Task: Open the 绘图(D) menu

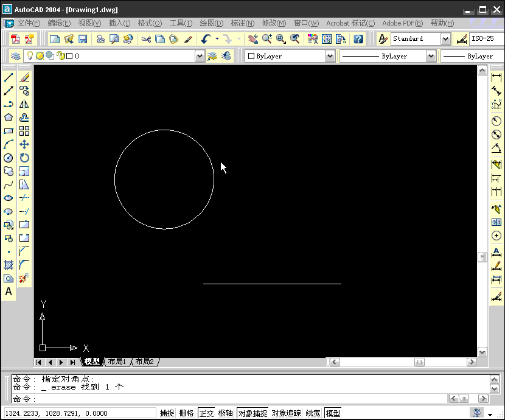Action: click(x=212, y=23)
